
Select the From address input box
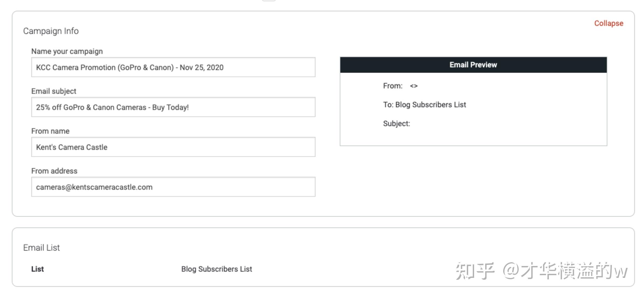pos(173,187)
